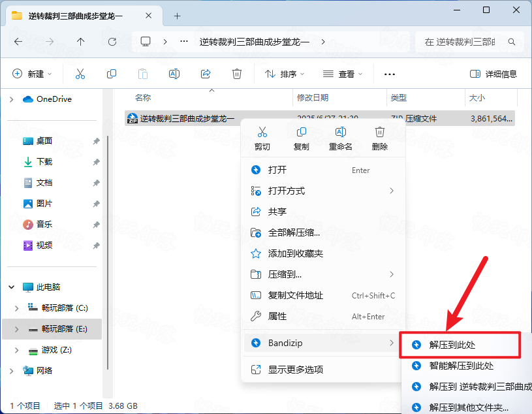Viewport: 532px width, 414px height.
Task: Click the chevron after folder name in address bar
Action: click(323, 41)
